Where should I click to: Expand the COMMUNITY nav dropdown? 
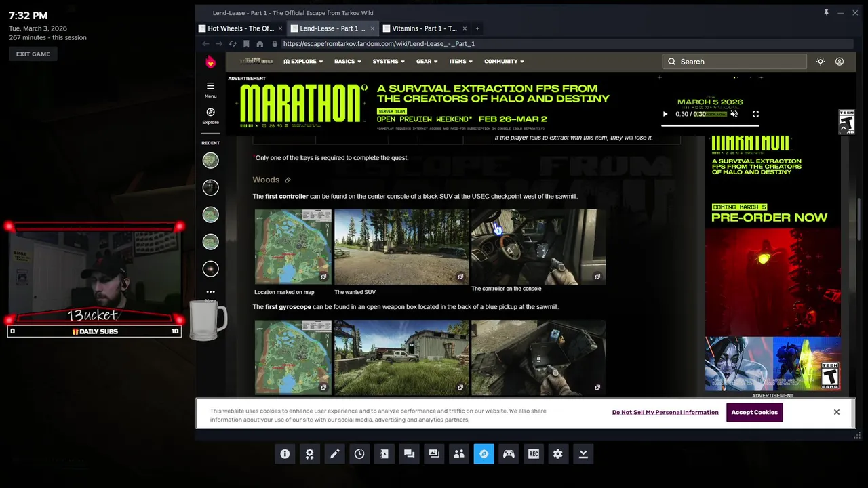pos(504,61)
